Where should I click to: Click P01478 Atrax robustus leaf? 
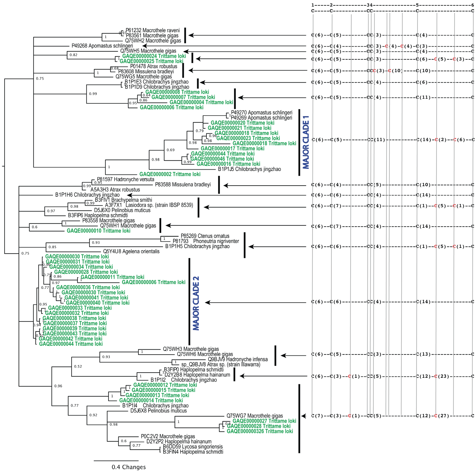click(x=153, y=66)
